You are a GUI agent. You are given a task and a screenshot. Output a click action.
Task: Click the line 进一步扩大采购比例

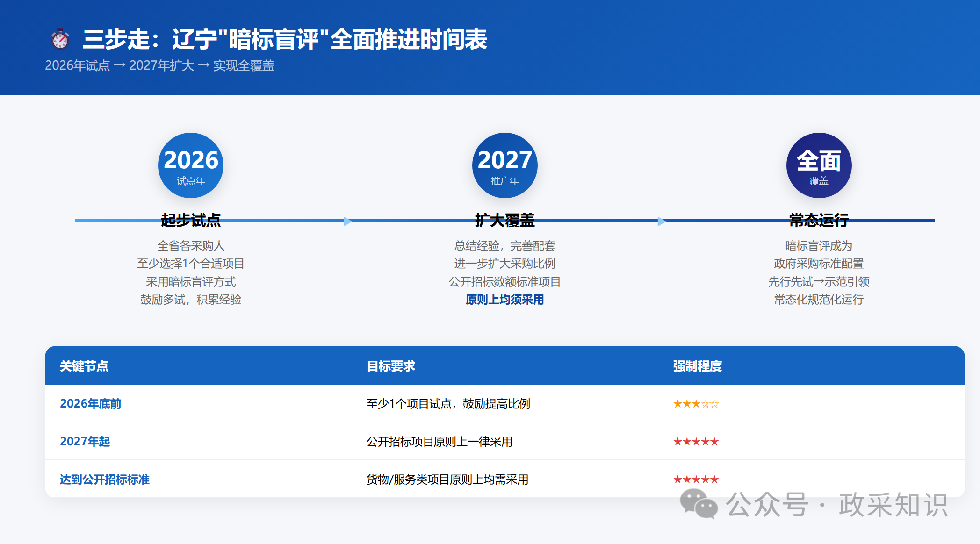pos(505,264)
